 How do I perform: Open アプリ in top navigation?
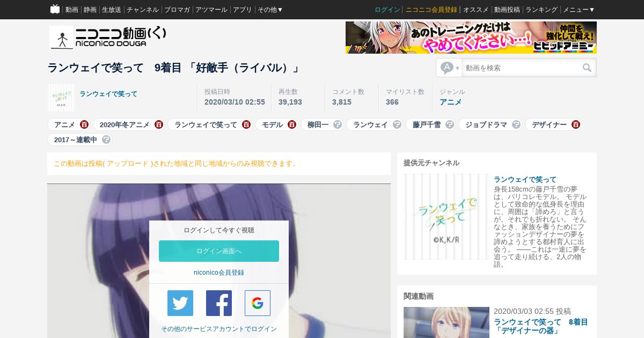click(243, 10)
